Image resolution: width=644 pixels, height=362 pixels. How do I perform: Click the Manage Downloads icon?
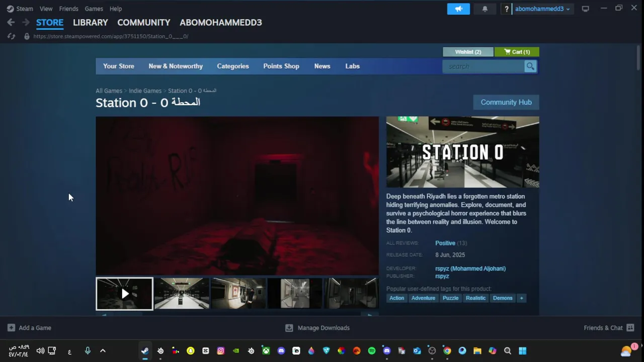coord(289,328)
